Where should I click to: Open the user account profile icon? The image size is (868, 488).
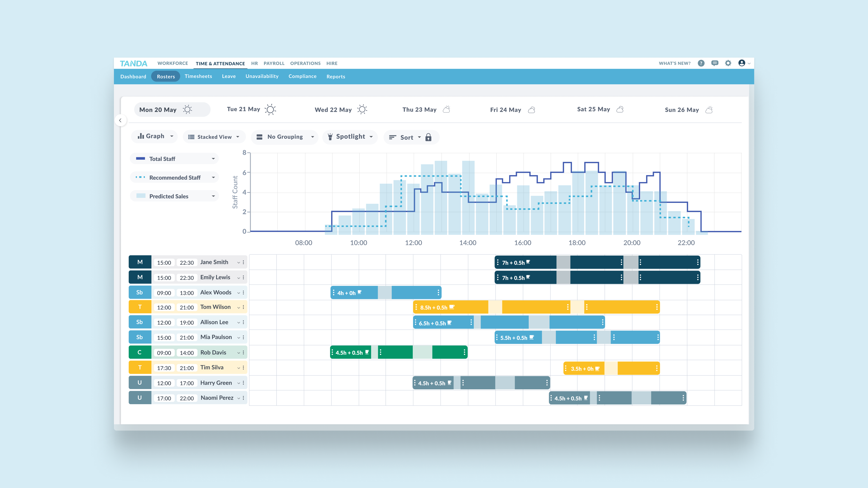742,63
